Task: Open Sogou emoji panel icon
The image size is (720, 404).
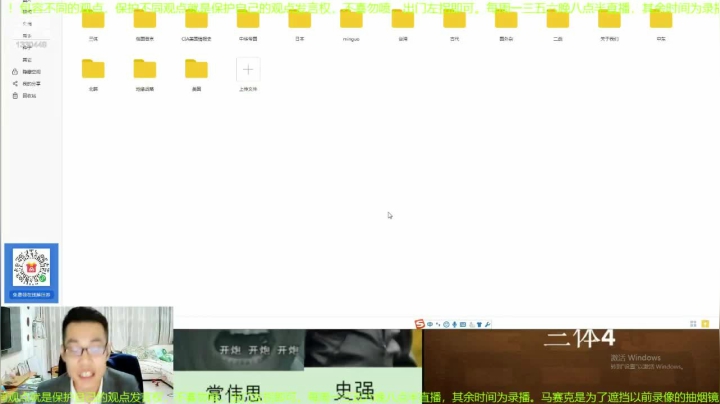Action: (x=446, y=324)
